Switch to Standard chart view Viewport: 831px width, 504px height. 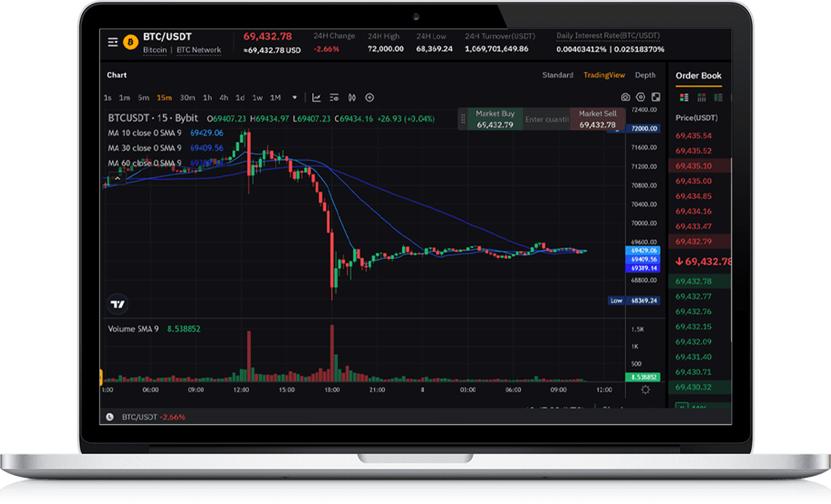[x=558, y=75]
